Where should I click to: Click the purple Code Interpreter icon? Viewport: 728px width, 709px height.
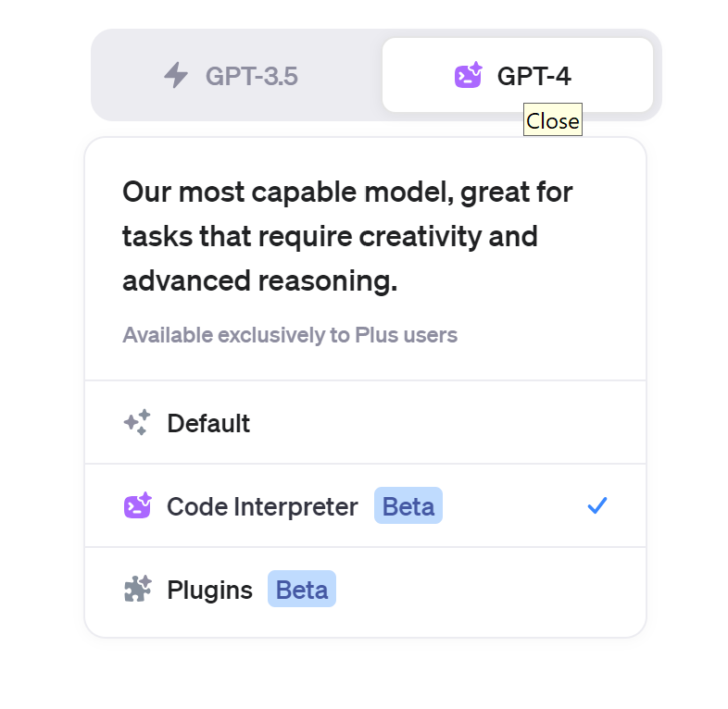[x=137, y=506]
